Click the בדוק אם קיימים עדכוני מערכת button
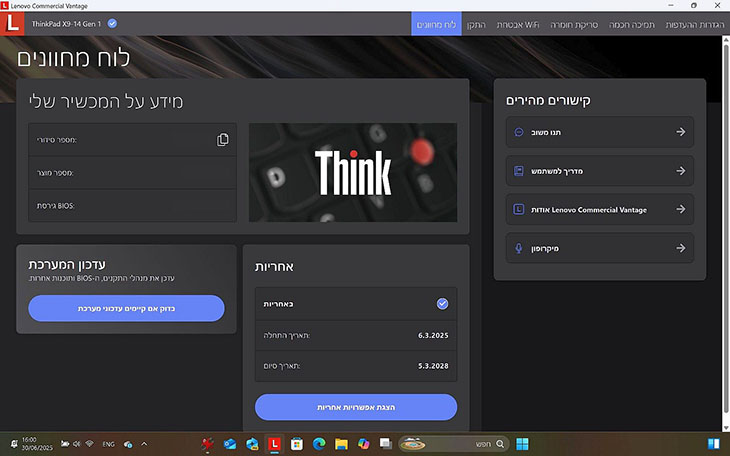The height and width of the screenshot is (456, 730). [127, 308]
